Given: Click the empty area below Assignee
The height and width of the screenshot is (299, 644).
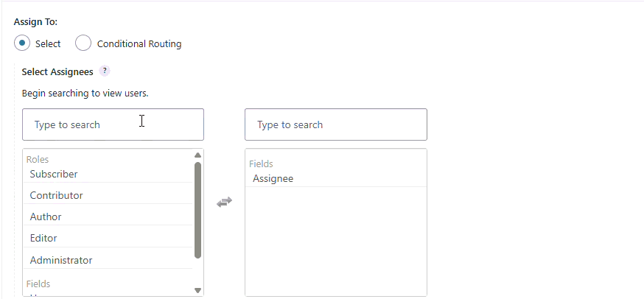Looking at the screenshot, I should click(x=335, y=243).
